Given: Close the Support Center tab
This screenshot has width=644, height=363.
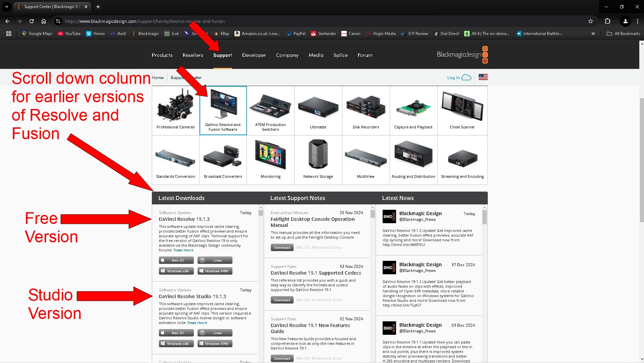Looking at the screenshot, I should click(86, 7).
